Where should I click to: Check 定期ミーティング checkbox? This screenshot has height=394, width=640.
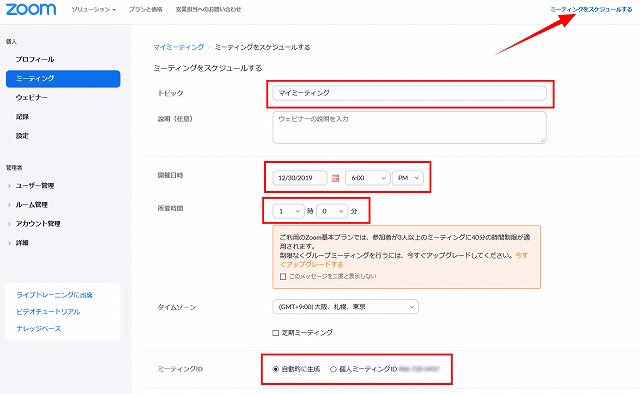click(x=276, y=333)
